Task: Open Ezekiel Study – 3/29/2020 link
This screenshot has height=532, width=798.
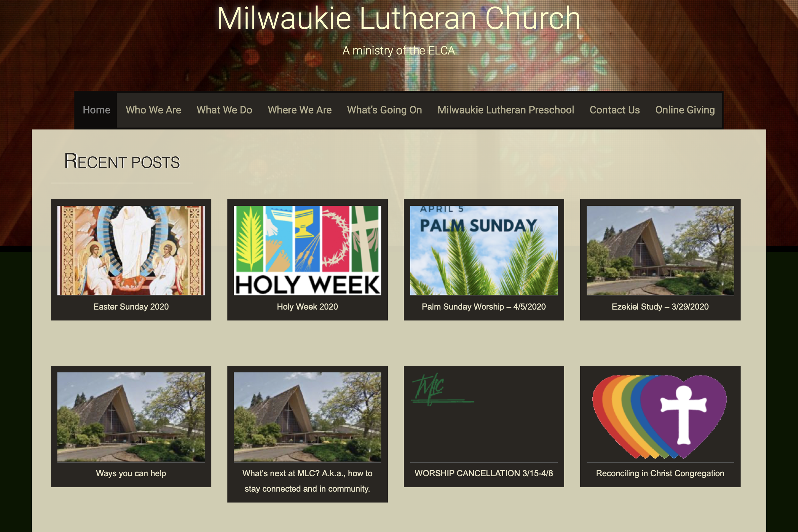Action: click(x=660, y=307)
